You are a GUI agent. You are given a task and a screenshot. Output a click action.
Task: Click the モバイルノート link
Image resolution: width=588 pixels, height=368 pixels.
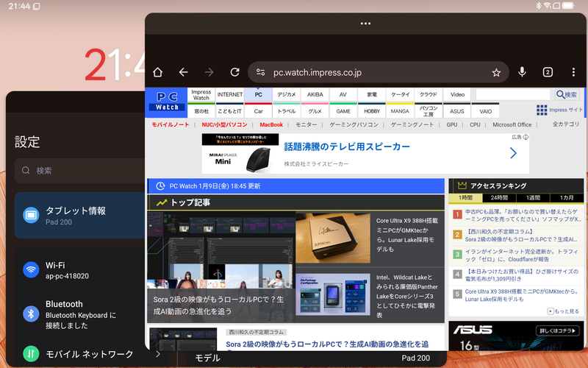(171, 124)
